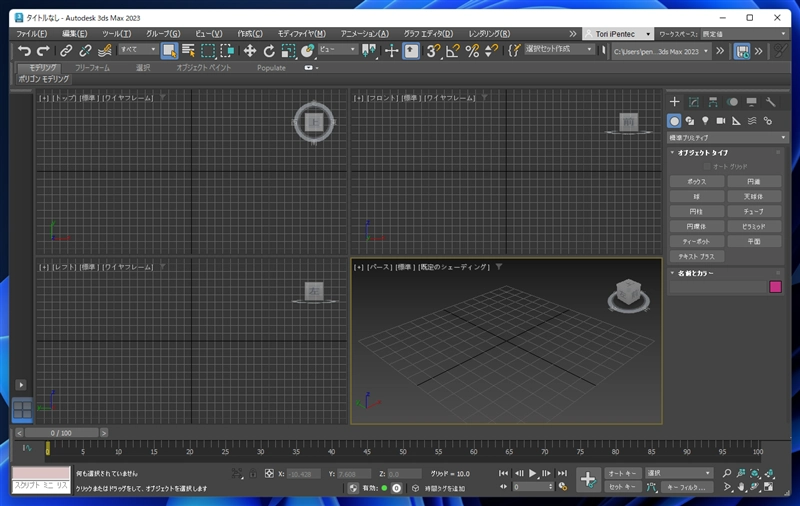The width and height of the screenshot is (800, 506).
Task: Click the Bind to Space Warp icon
Action: 105,50
